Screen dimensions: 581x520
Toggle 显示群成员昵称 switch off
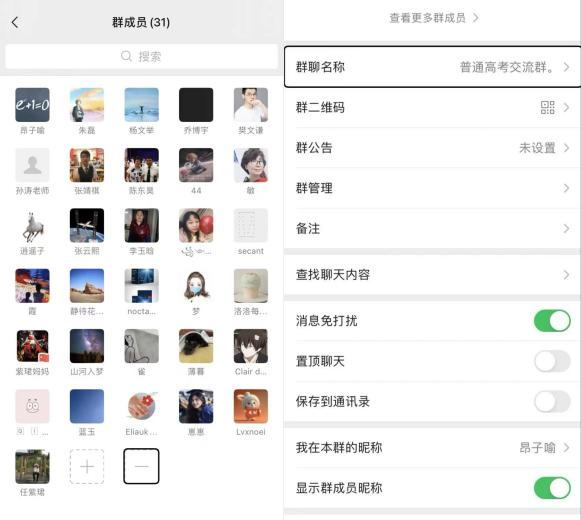pos(552,488)
